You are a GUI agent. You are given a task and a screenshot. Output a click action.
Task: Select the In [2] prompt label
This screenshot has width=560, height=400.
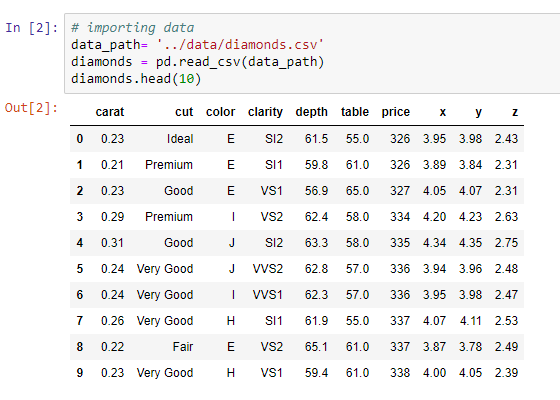point(31,28)
